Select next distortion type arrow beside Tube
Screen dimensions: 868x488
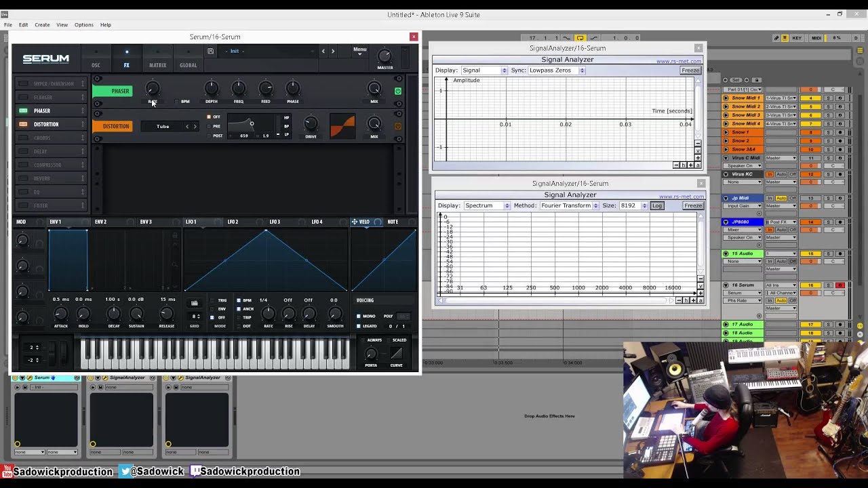coord(195,126)
